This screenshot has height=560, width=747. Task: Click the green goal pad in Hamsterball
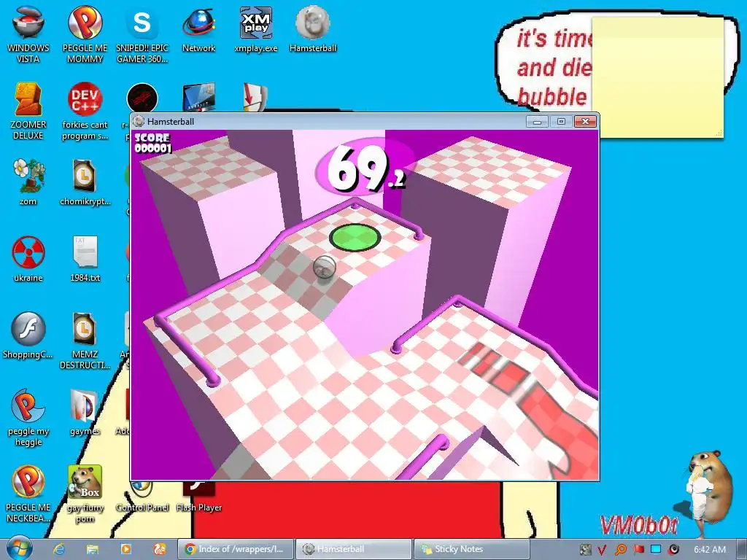coord(355,237)
